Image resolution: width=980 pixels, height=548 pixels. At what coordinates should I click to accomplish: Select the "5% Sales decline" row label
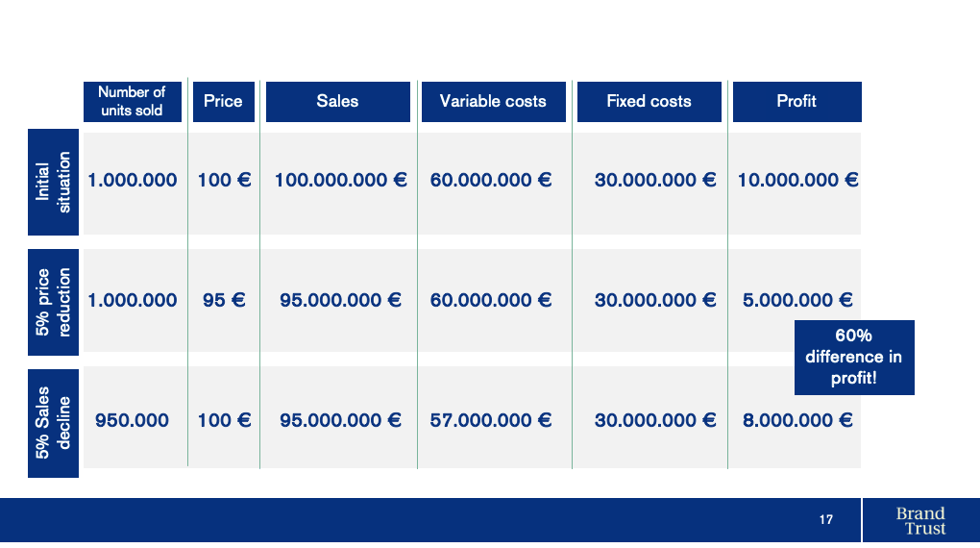click(54, 422)
